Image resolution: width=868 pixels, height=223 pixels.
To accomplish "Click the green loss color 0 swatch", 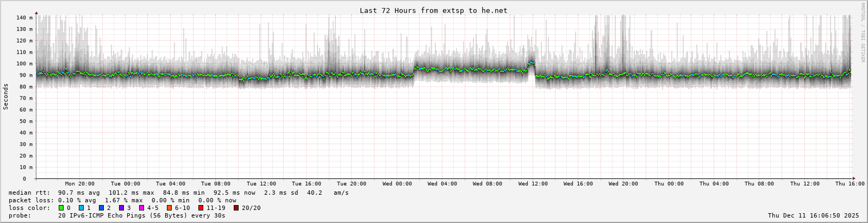I will click(x=61, y=208).
